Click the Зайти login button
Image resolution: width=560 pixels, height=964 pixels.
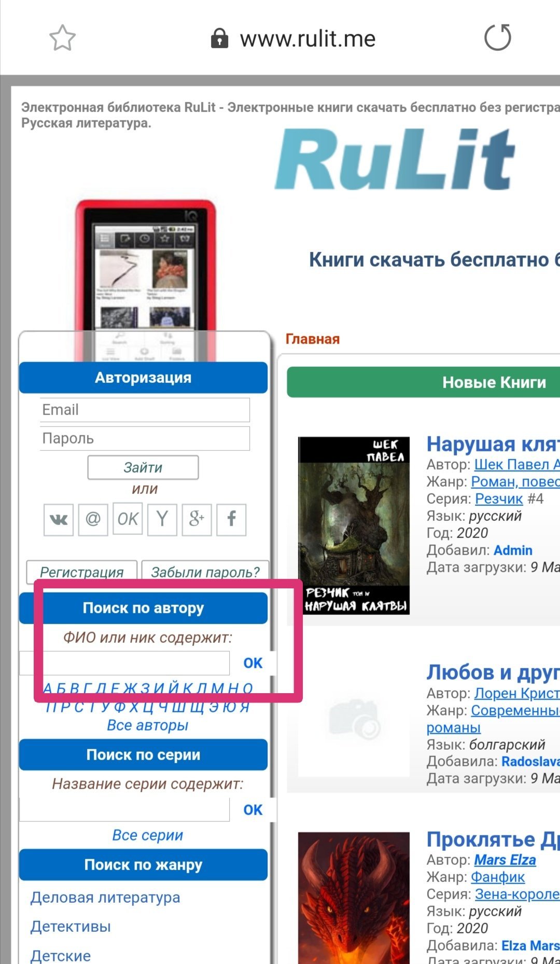tap(143, 467)
